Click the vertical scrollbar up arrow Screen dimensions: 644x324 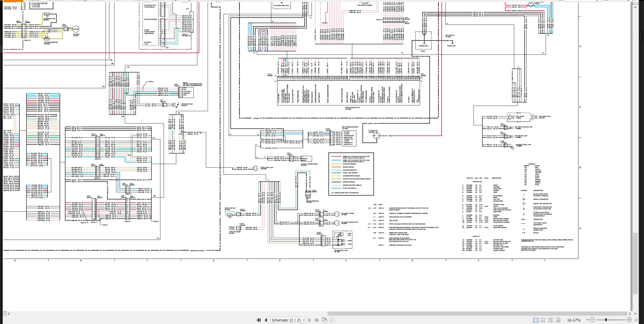click(635, 7)
